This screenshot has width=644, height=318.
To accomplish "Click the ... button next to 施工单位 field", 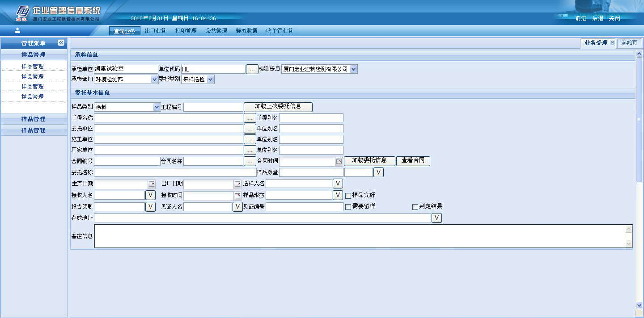I will [x=250, y=139].
